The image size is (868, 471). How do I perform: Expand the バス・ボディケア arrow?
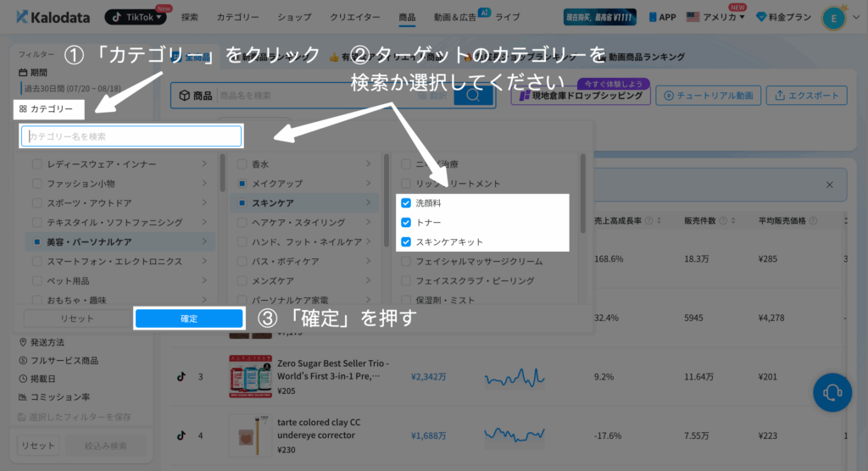368,261
